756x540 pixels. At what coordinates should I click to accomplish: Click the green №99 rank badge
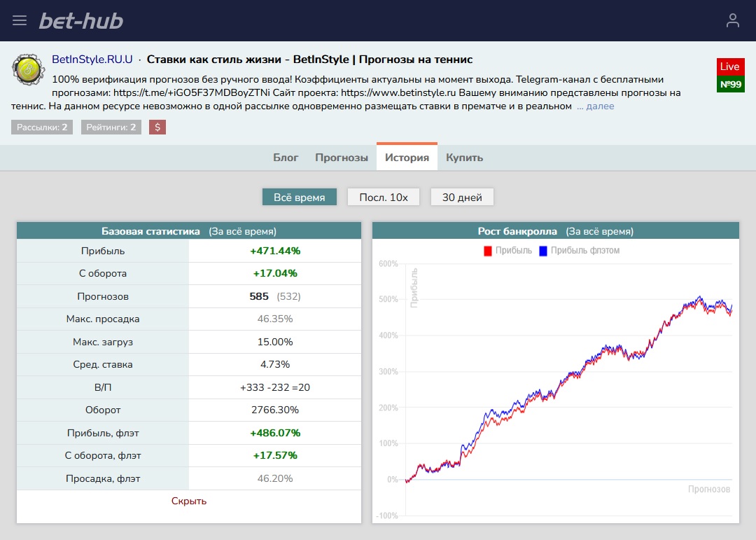click(x=729, y=84)
